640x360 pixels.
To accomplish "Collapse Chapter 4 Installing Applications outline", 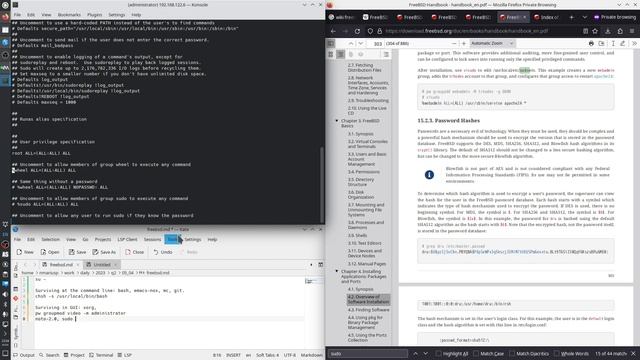I will (337, 271).
